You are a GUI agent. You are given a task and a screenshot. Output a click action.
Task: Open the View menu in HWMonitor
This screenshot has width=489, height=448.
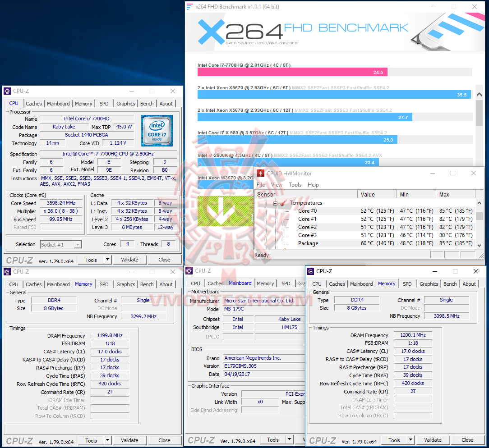pos(277,185)
